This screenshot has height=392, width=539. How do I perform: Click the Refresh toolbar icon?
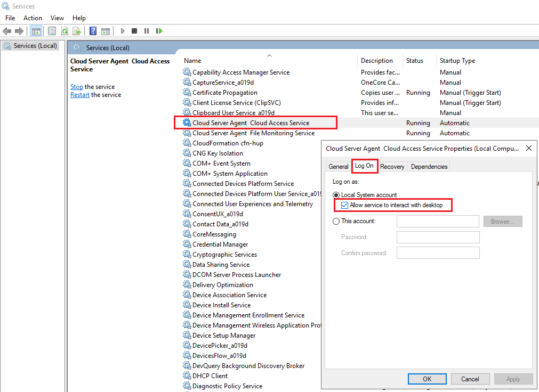pos(65,31)
